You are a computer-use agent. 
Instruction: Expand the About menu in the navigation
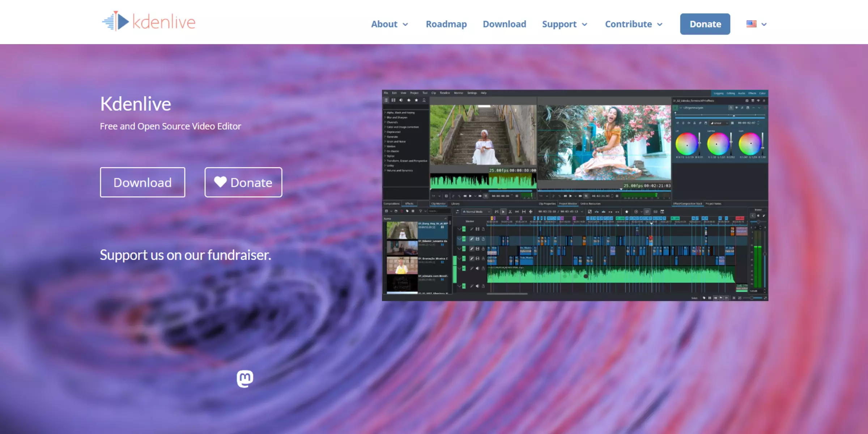click(x=390, y=24)
